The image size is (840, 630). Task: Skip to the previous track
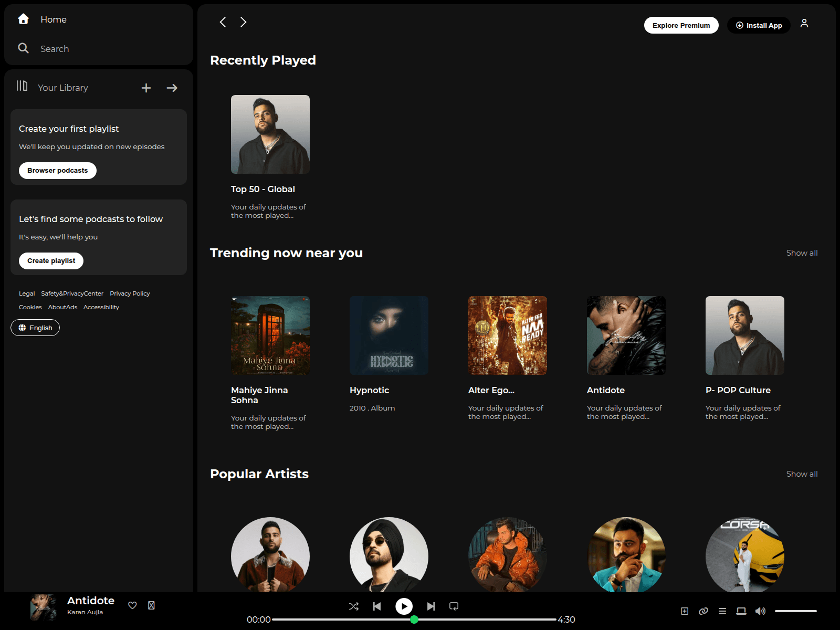[x=377, y=606]
